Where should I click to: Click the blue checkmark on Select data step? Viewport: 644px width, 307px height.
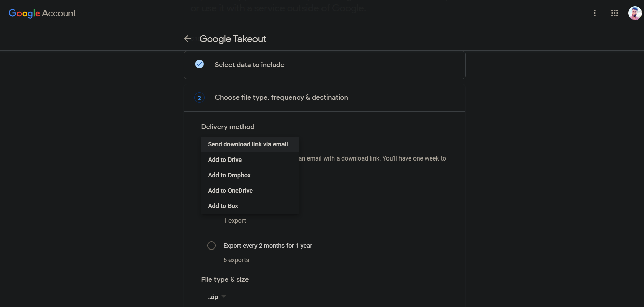click(x=199, y=64)
